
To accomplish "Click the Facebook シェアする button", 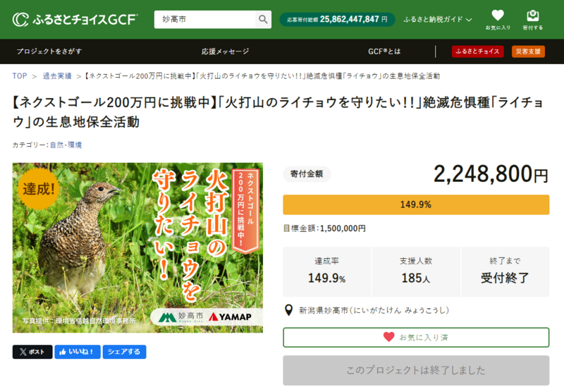I will (x=125, y=352).
